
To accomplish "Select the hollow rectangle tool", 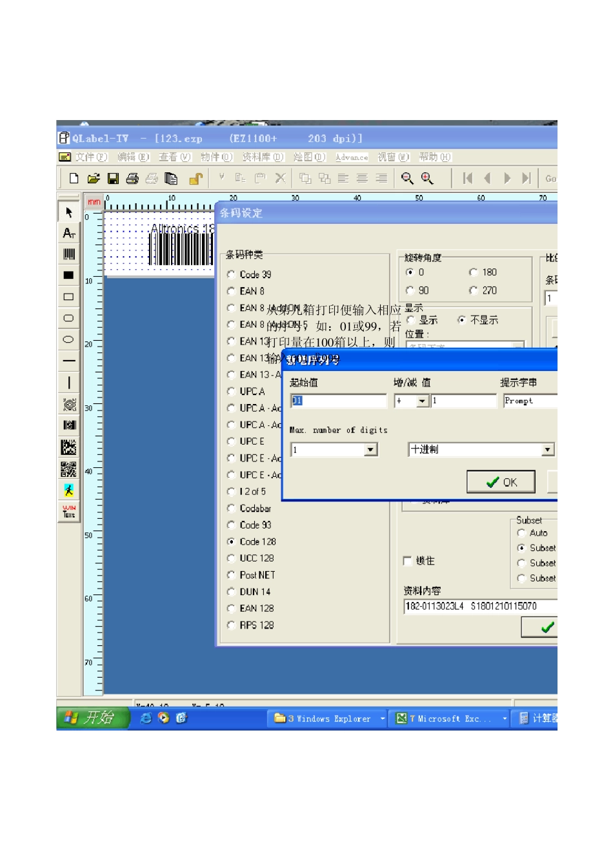I will 68,297.
